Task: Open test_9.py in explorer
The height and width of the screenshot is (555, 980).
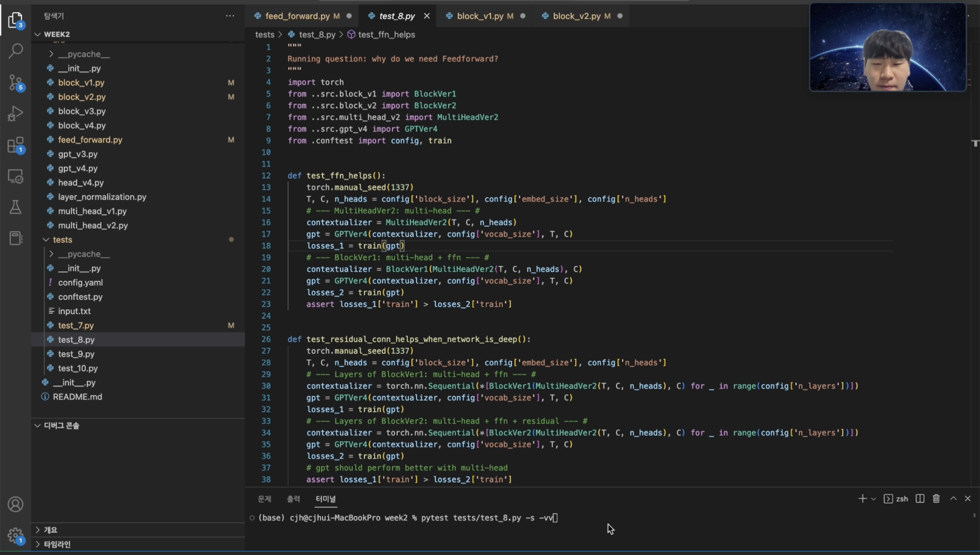Action: 138,354
